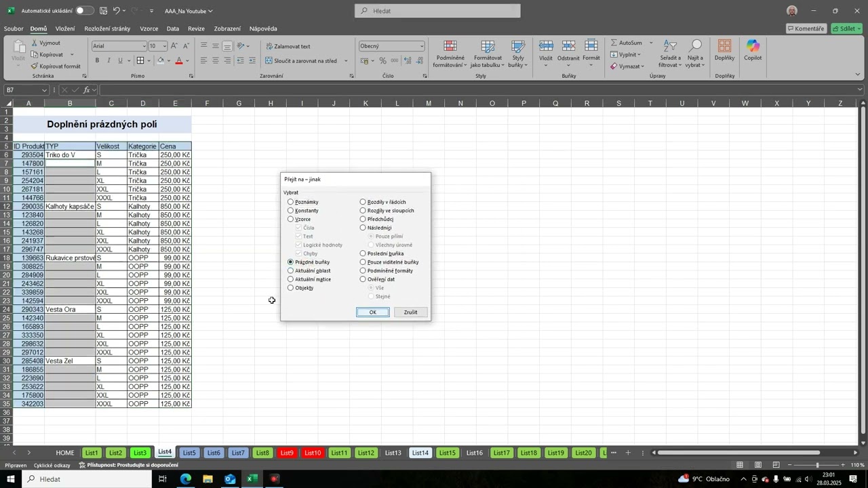Switch to sheet tab List5
Viewport: 868px width, 488px height.
pyautogui.click(x=189, y=453)
